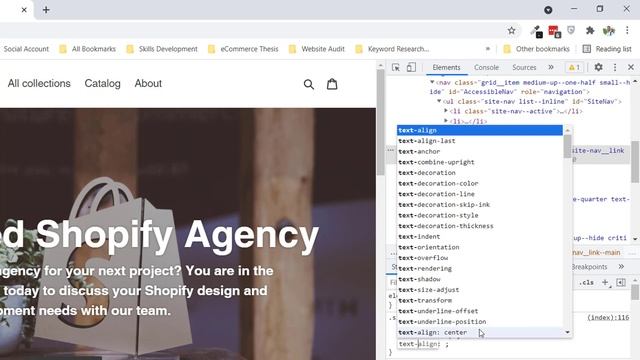The height and width of the screenshot is (360, 640).
Task: Choose text-transform suggestion
Action: (x=480, y=300)
